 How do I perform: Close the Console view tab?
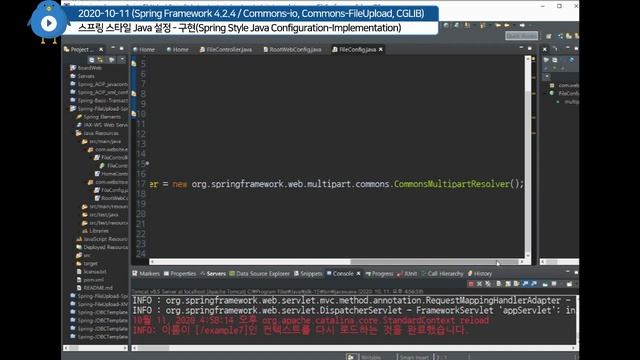tap(358, 273)
